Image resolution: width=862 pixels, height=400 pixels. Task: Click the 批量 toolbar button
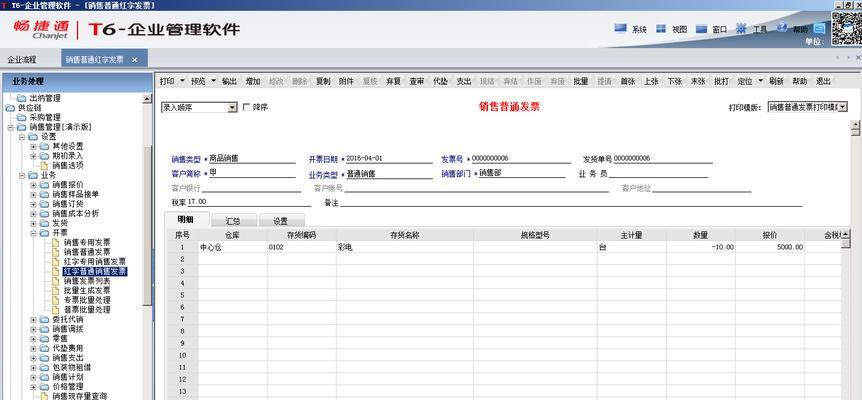click(x=581, y=81)
